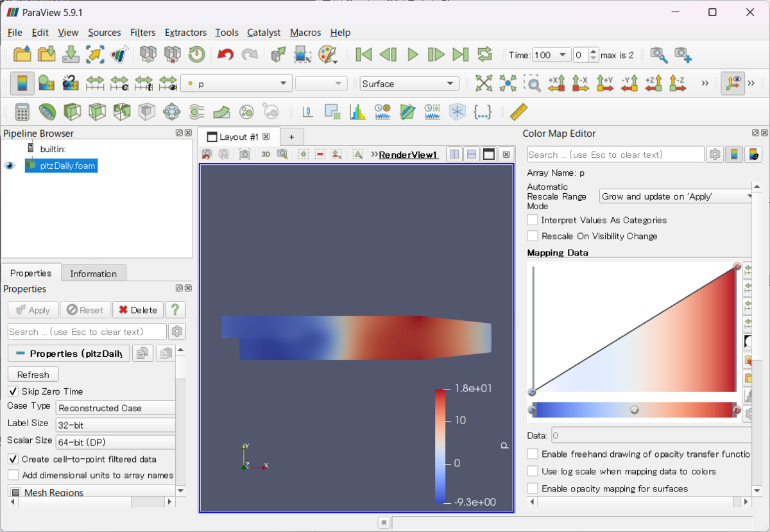Image resolution: width=770 pixels, height=532 pixels.
Task: Toggle visibility of pitzDaily.foam with the eye
Action: tap(9, 166)
